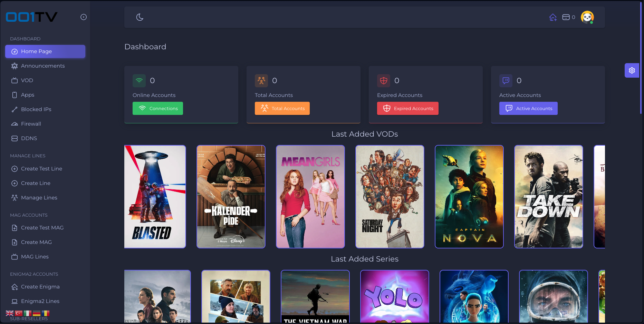Screen dimensions: 644x324
Task: Open the Apps menu item
Action: point(45,95)
